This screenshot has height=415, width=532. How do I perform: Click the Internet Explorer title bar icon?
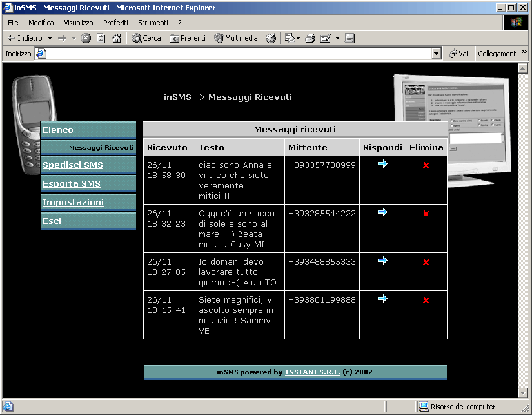click(x=8, y=8)
